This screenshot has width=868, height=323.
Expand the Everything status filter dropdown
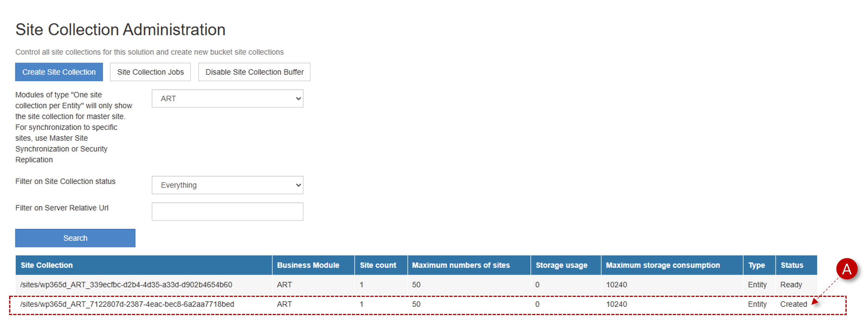pyautogui.click(x=227, y=185)
